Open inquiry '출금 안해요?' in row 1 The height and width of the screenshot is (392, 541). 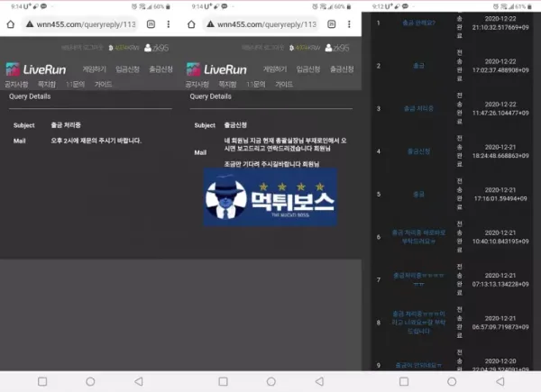[418, 23]
